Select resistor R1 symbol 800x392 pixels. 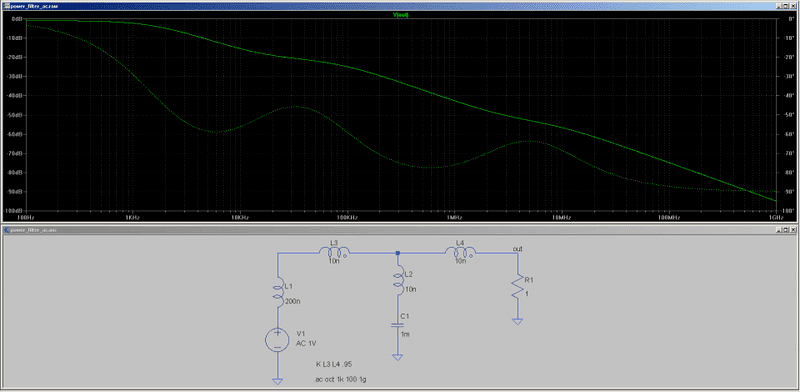pyautogui.click(x=518, y=287)
